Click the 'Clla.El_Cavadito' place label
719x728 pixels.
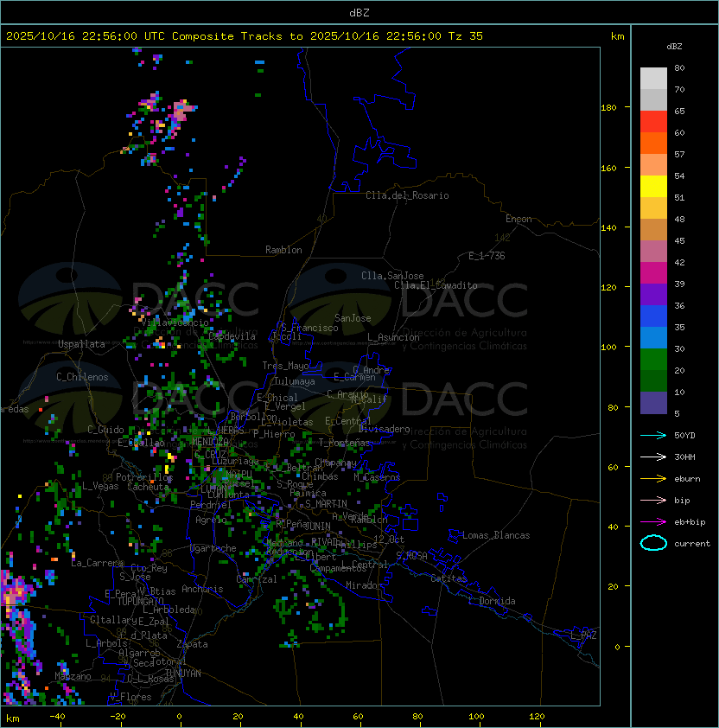(x=436, y=285)
